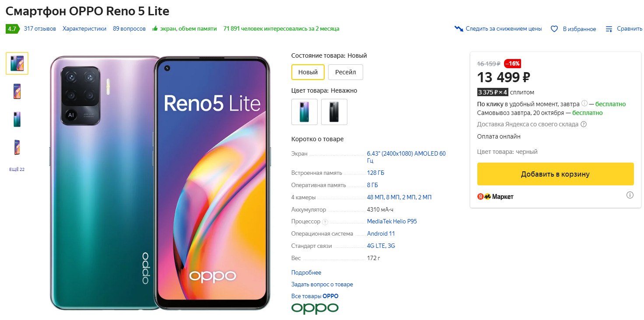
Task: Click the compare list icon
Action: (609, 29)
